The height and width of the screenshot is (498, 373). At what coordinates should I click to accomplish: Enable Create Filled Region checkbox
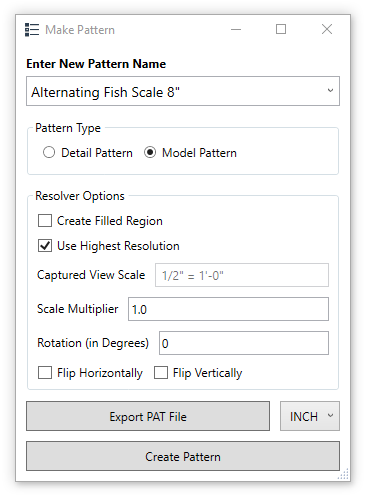[45, 221]
